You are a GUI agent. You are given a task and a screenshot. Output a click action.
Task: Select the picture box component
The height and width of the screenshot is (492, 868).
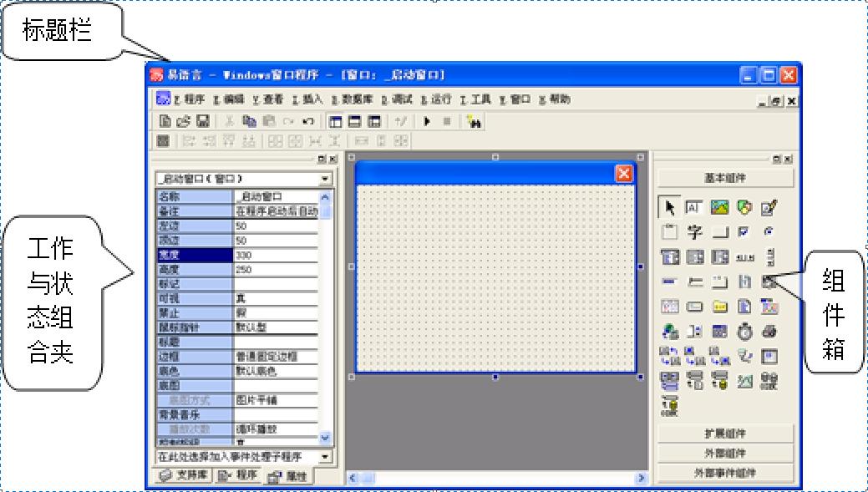719,206
